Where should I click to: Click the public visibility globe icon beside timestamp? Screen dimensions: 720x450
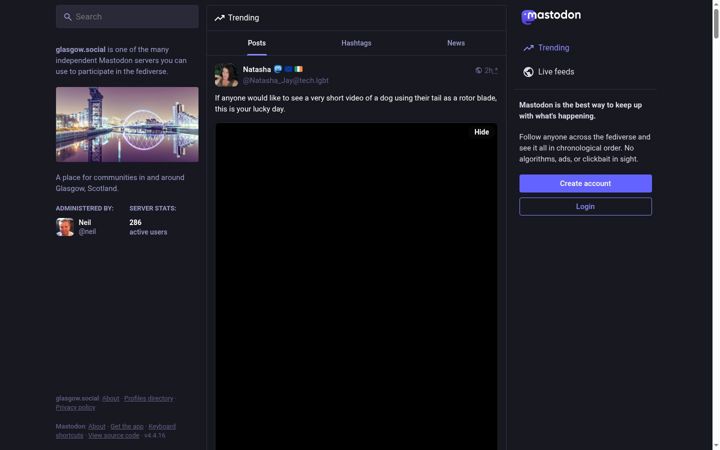(x=478, y=70)
